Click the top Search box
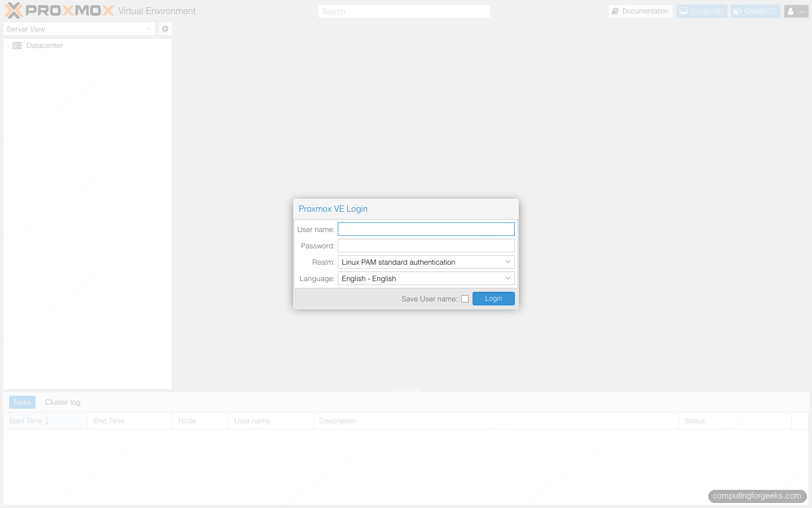Viewport: 812px width, 508px height. tap(404, 11)
